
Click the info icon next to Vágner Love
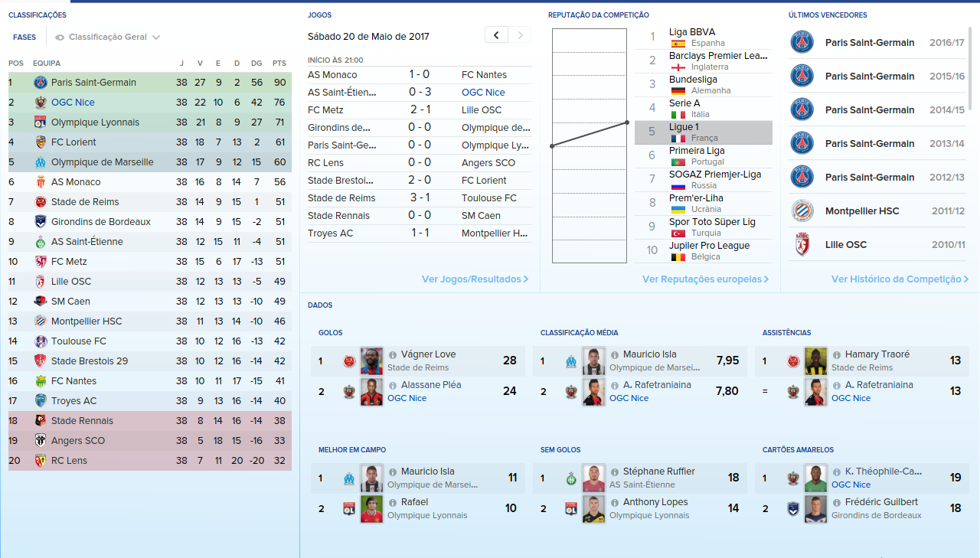(393, 354)
